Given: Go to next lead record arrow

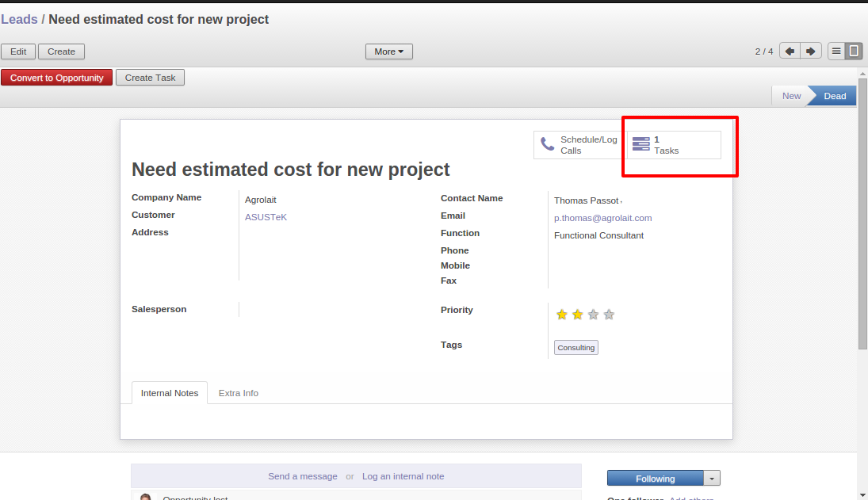Looking at the screenshot, I should [811, 52].
